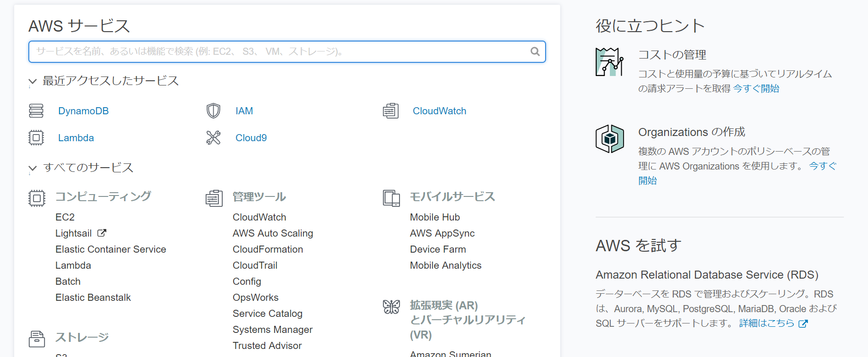Click the Cloud9 tools icon
The image size is (868, 357).
[x=213, y=138]
